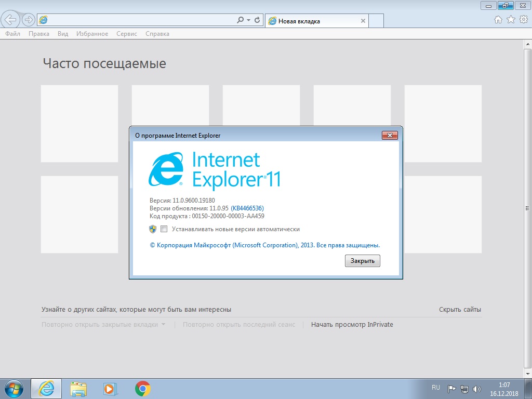Close the About Internet Explorer dialog with X

click(x=390, y=136)
